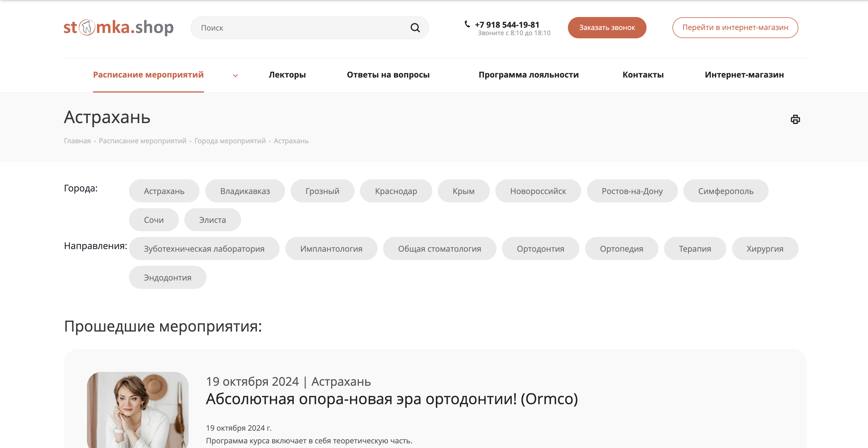The width and height of the screenshot is (868, 448).
Task: Filter by Общая стоматология direction
Action: (439, 249)
